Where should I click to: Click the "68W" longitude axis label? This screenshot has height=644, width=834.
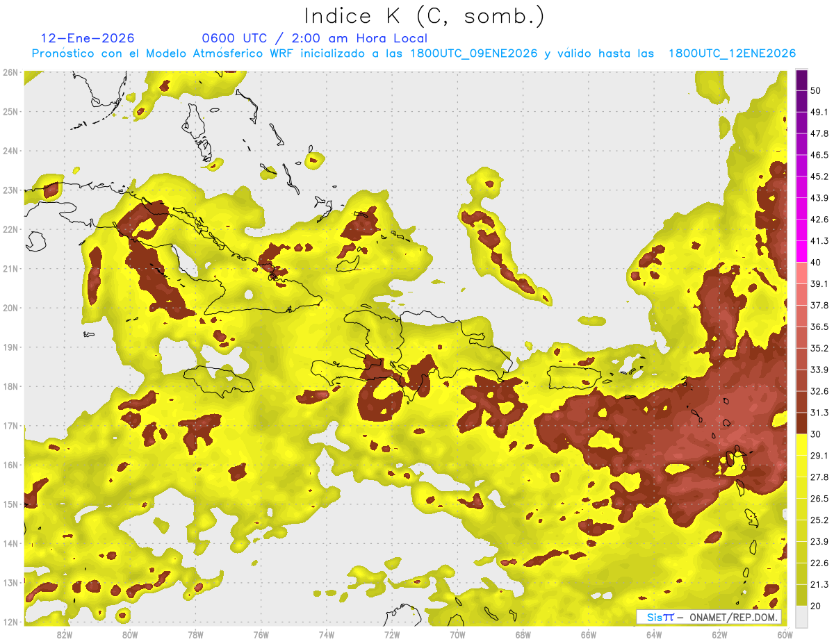pos(523,634)
